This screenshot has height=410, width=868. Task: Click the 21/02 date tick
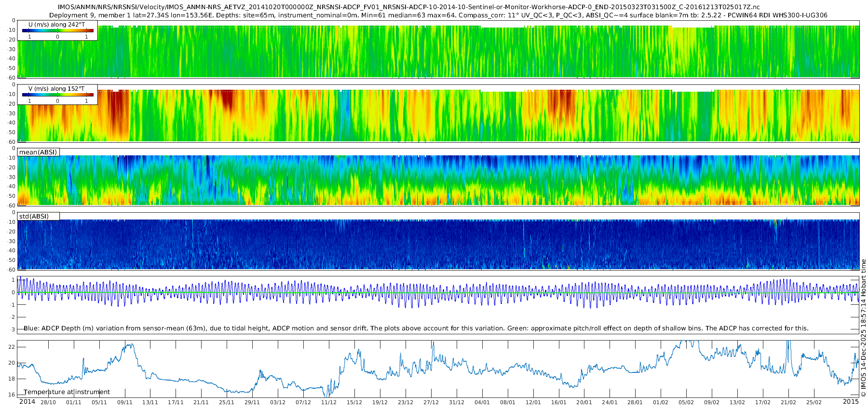(788, 402)
